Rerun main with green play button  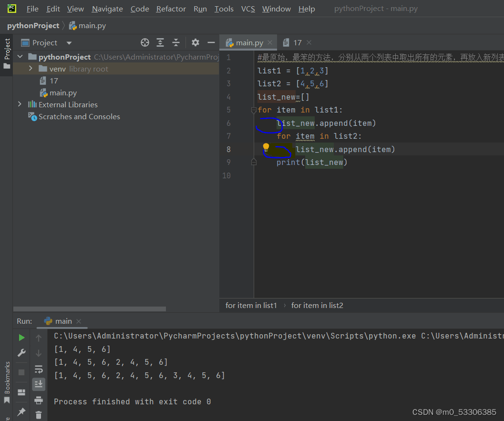tap(21, 338)
